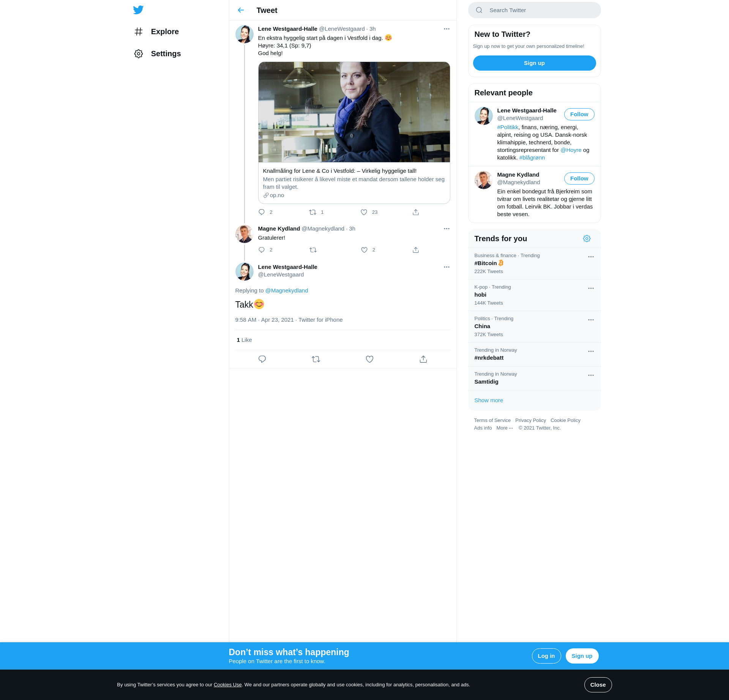Open Magne Kydland's avatar on his reply
This screenshot has width=729, height=700.
(244, 234)
